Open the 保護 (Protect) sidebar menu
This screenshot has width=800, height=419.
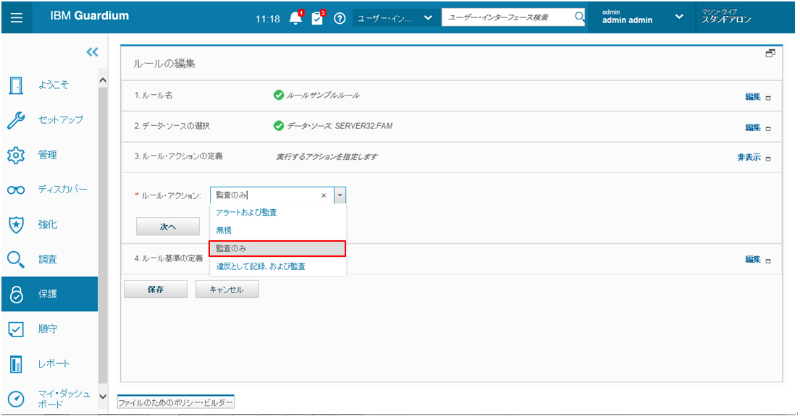48,294
